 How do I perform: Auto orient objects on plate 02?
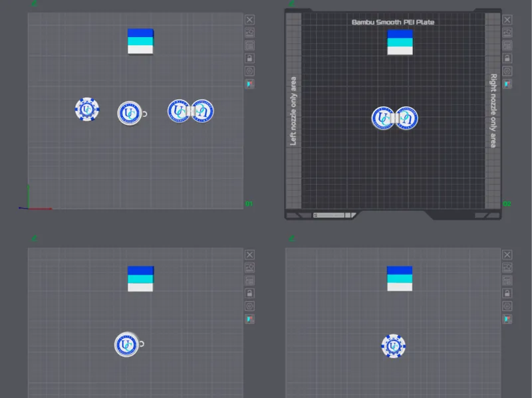click(x=507, y=33)
